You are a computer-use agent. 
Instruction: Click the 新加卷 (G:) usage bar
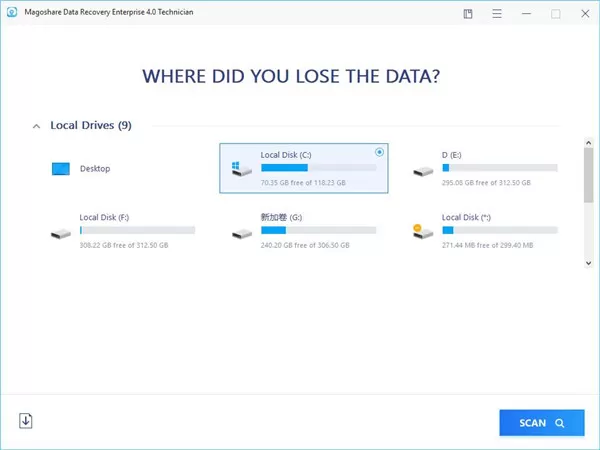point(318,230)
